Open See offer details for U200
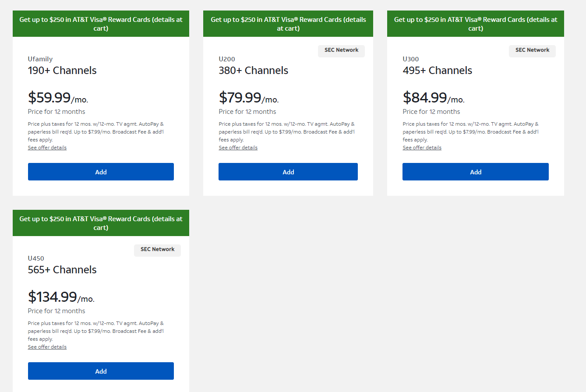Viewport: 586px width, 392px height. coord(238,148)
